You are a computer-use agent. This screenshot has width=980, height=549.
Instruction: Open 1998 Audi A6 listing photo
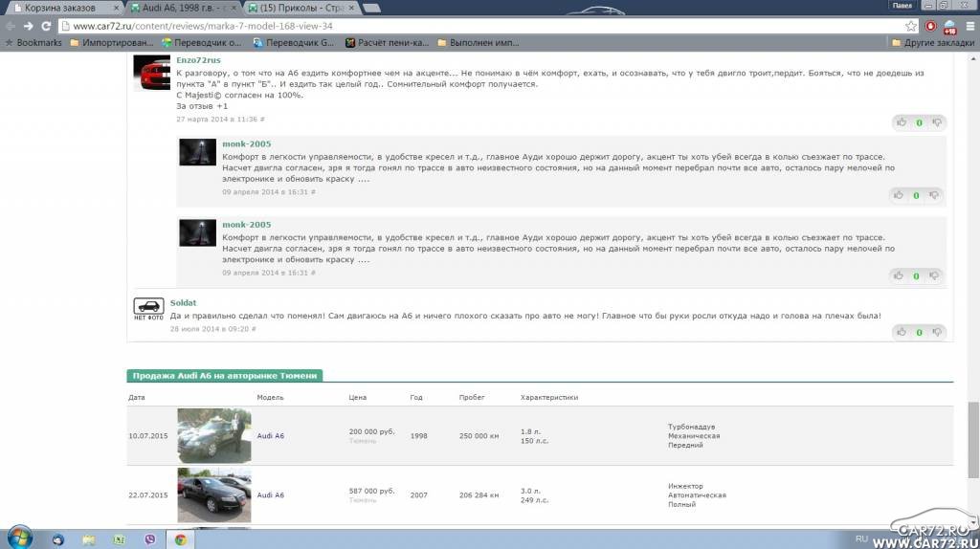[214, 435]
